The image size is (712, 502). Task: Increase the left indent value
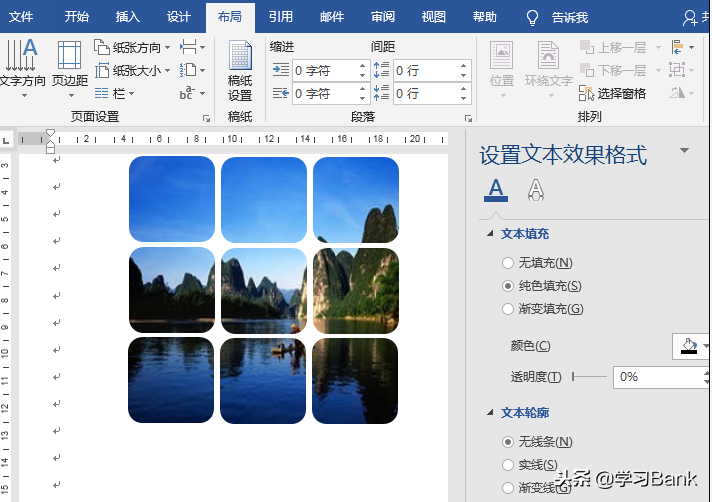tap(362, 66)
